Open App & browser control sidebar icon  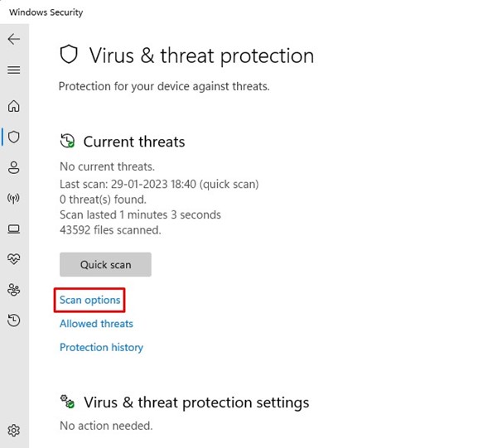click(13, 229)
